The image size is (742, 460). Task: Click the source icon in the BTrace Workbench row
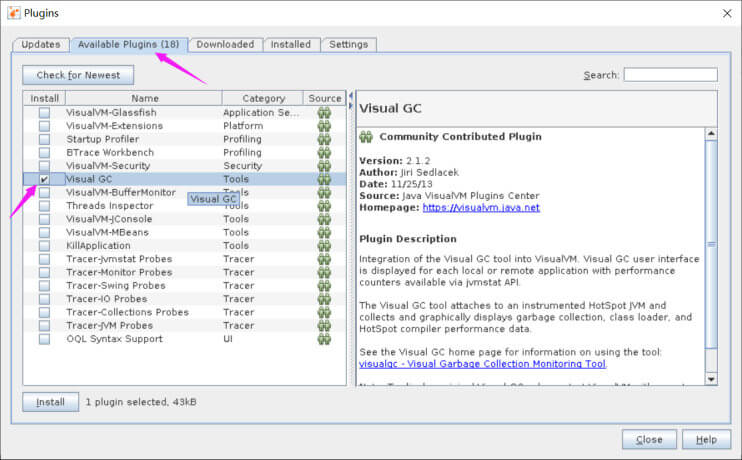click(x=324, y=152)
